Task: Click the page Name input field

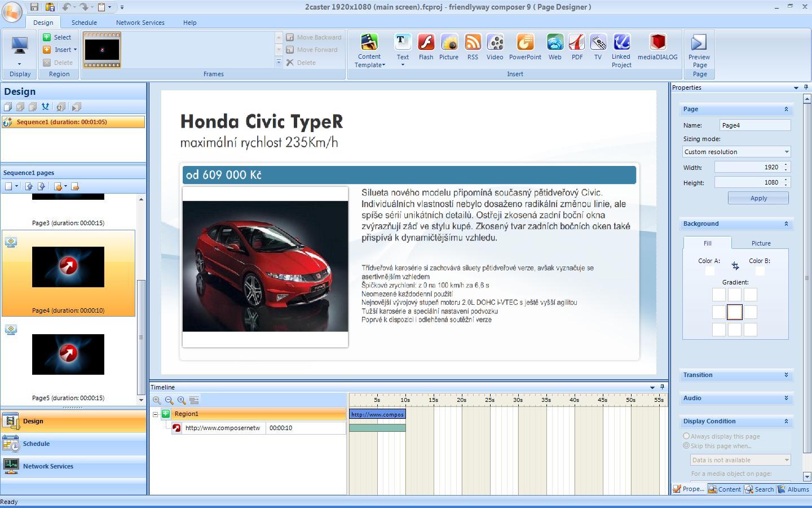Action: 755,125
